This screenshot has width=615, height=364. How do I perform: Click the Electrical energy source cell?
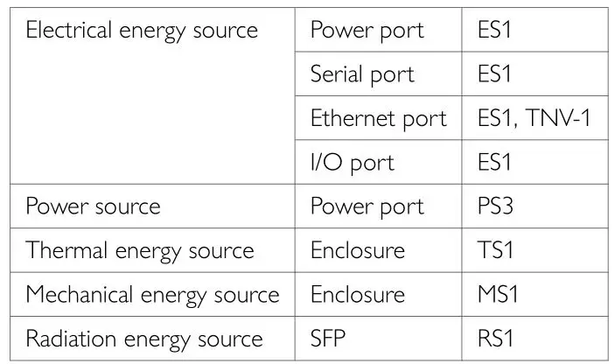142,31
